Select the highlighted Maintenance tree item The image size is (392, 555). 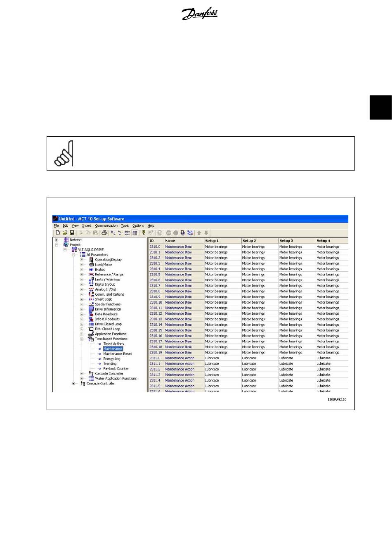pyautogui.click(x=113, y=349)
